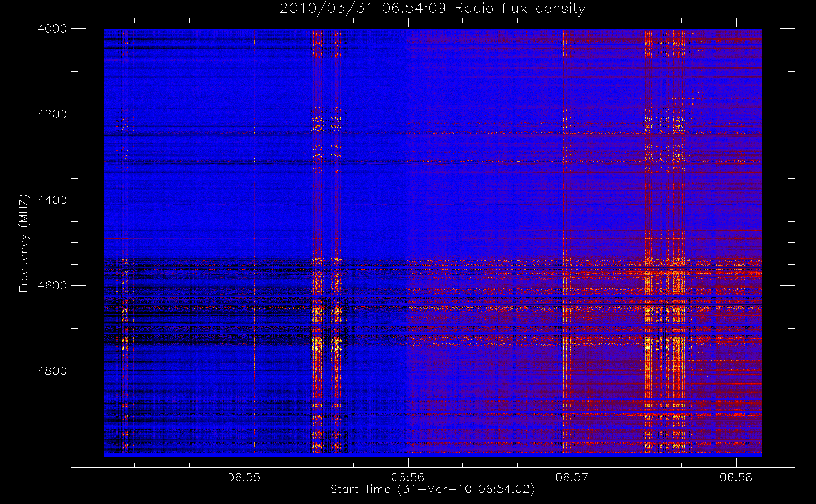Screen dimensions: 816x504
Task: Select the 4200 frequency tick label
Action: point(52,114)
